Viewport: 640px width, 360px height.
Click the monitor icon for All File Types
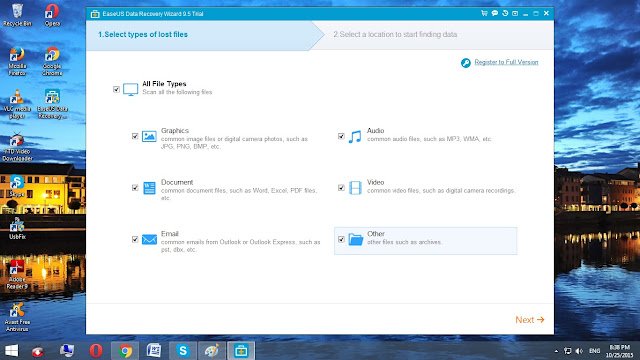pyautogui.click(x=131, y=89)
